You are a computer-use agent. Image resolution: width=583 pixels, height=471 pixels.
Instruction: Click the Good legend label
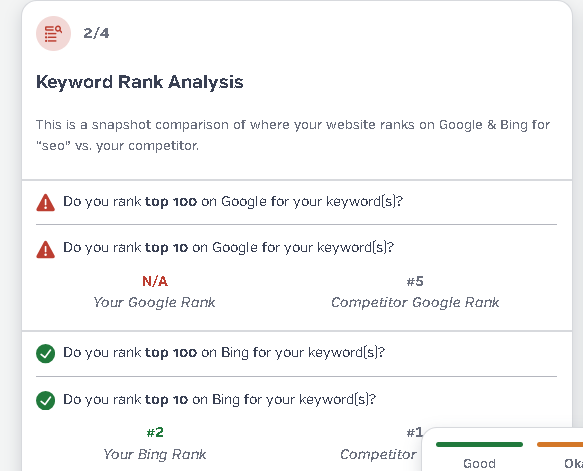coord(479,464)
